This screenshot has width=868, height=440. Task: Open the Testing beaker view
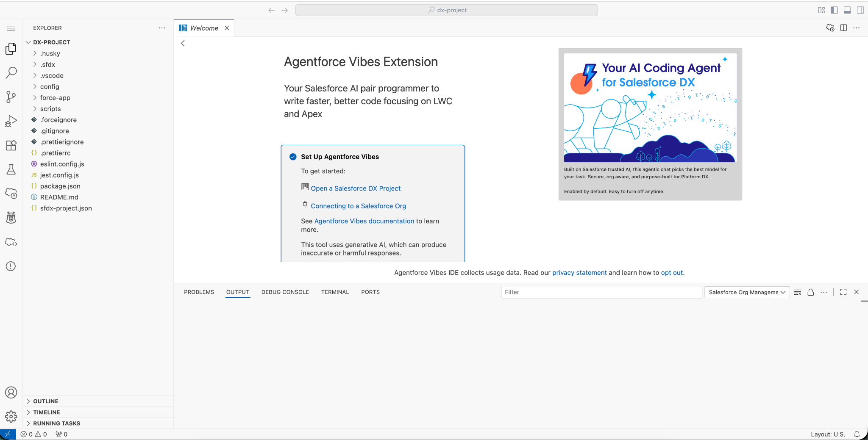coord(11,169)
